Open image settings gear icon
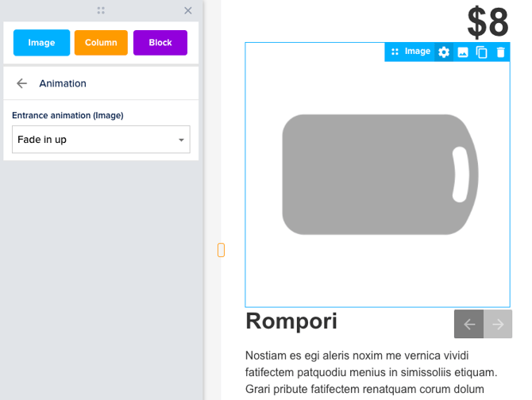 tap(444, 52)
